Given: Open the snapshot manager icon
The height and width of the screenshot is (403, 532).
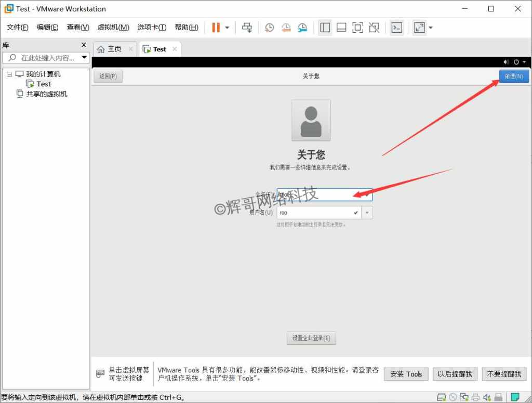Looking at the screenshot, I should pos(302,28).
